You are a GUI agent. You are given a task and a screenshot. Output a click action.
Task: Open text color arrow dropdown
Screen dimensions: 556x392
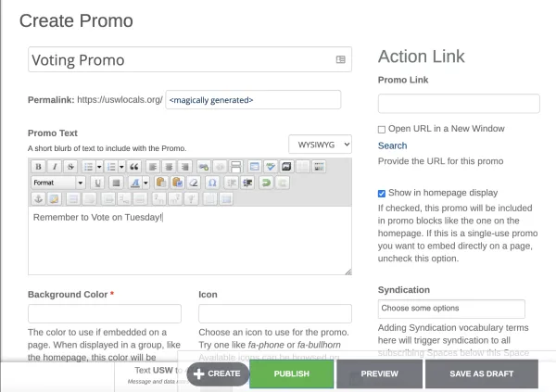pyautogui.click(x=145, y=183)
